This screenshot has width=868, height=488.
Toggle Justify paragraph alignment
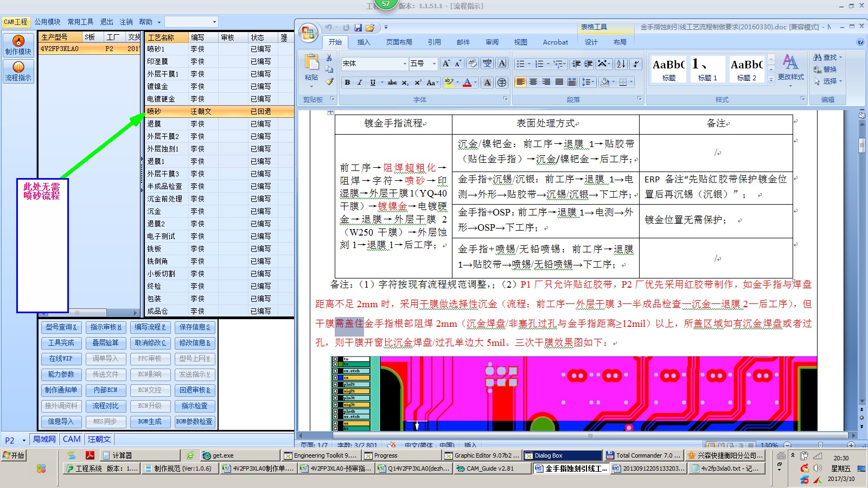tap(559, 83)
